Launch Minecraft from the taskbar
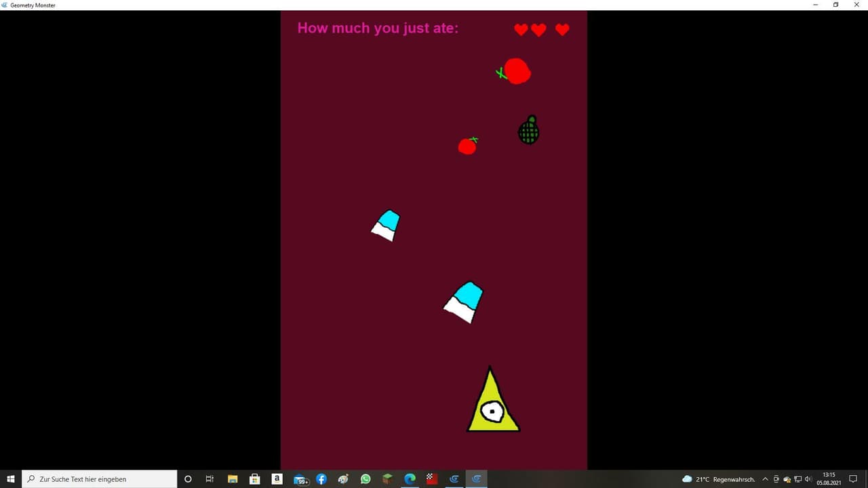868x488 pixels. click(387, 479)
